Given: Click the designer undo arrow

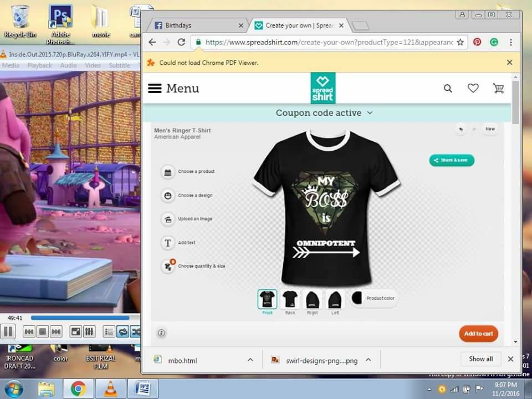Looking at the screenshot, I should 461,129.
